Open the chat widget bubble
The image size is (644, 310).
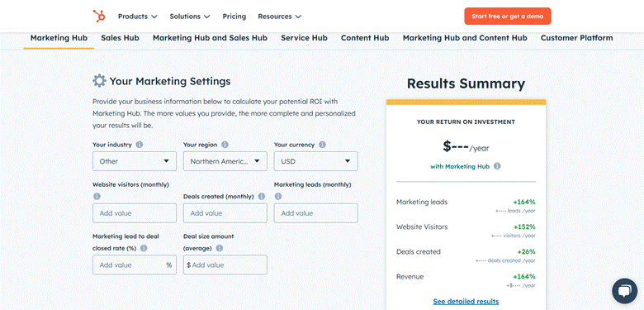[x=624, y=291]
